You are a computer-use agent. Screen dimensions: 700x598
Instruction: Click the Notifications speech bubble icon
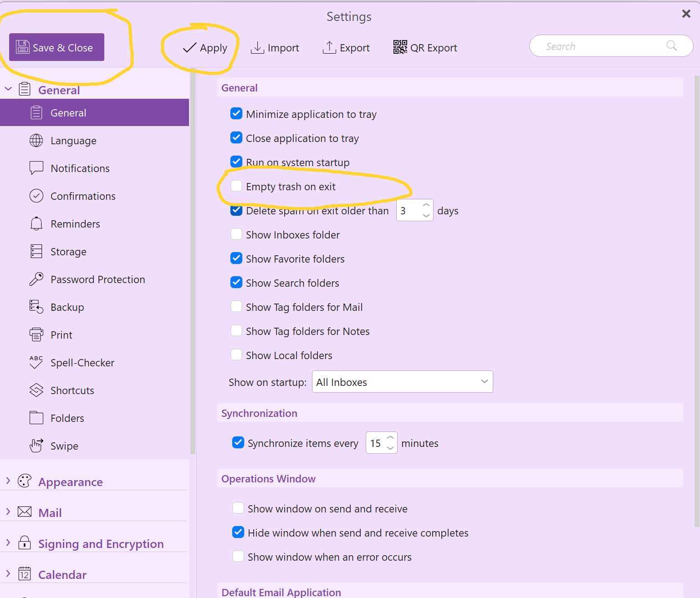point(36,168)
